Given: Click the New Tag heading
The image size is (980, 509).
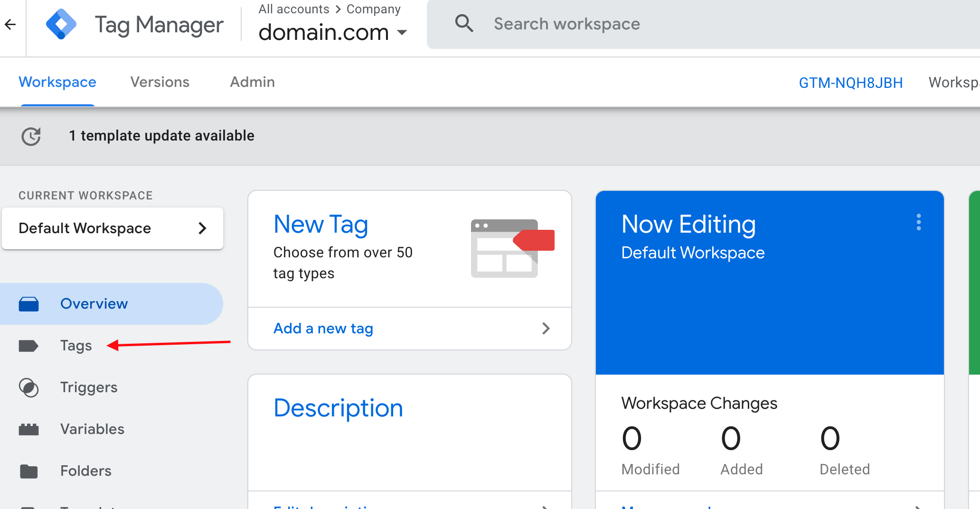Looking at the screenshot, I should coord(321,224).
